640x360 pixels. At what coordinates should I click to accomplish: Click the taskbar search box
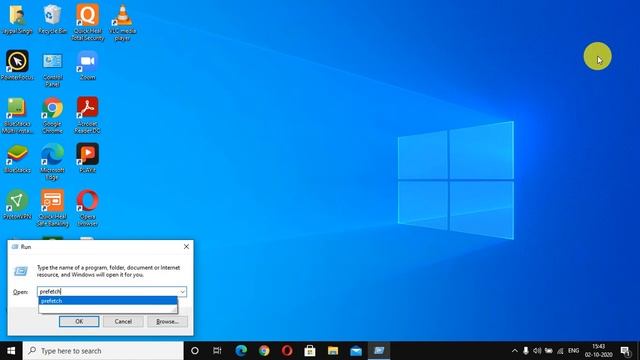pyautogui.click(x=103, y=351)
